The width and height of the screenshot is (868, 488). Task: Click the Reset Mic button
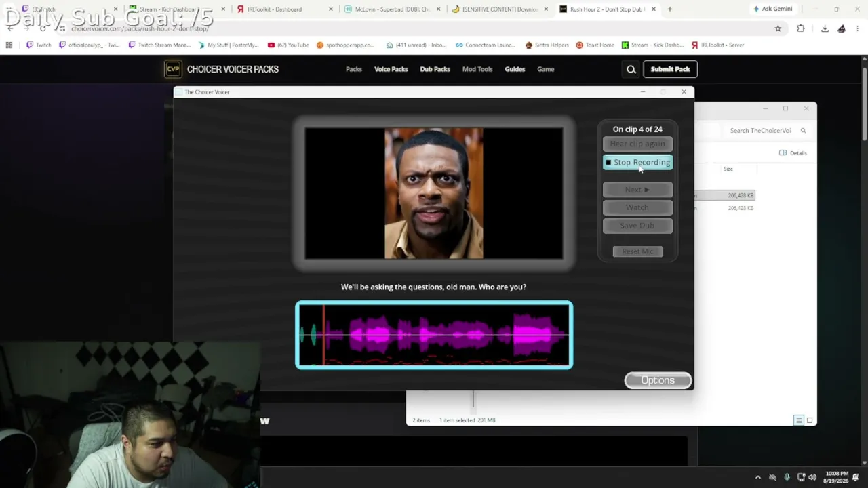[637, 251]
